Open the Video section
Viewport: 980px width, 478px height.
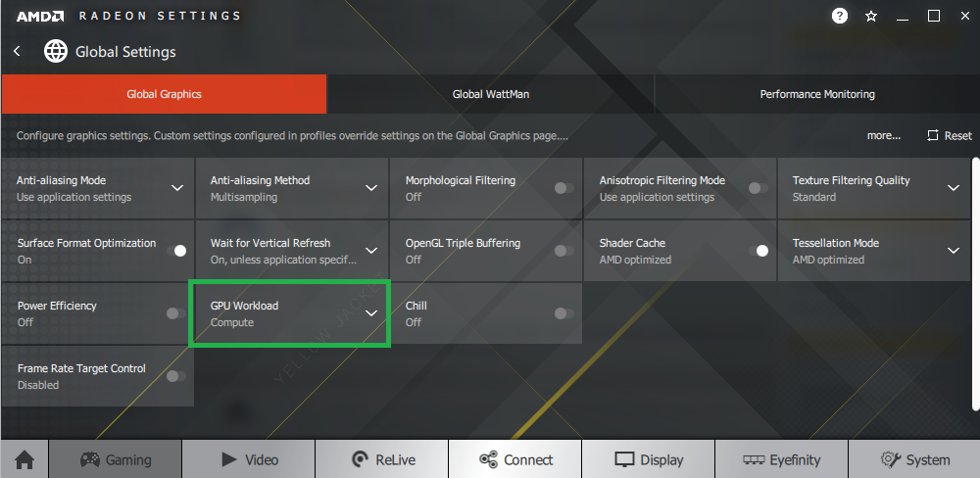coord(249,460)
